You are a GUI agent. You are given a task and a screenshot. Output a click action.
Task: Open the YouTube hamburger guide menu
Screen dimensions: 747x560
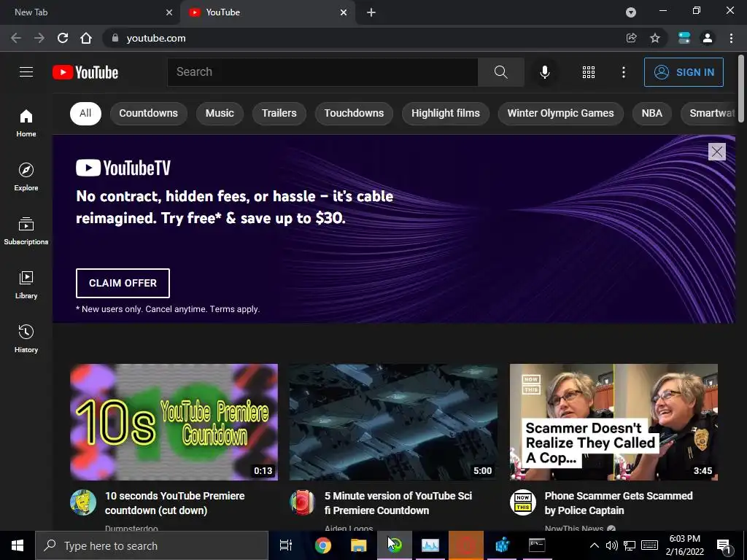26,72
